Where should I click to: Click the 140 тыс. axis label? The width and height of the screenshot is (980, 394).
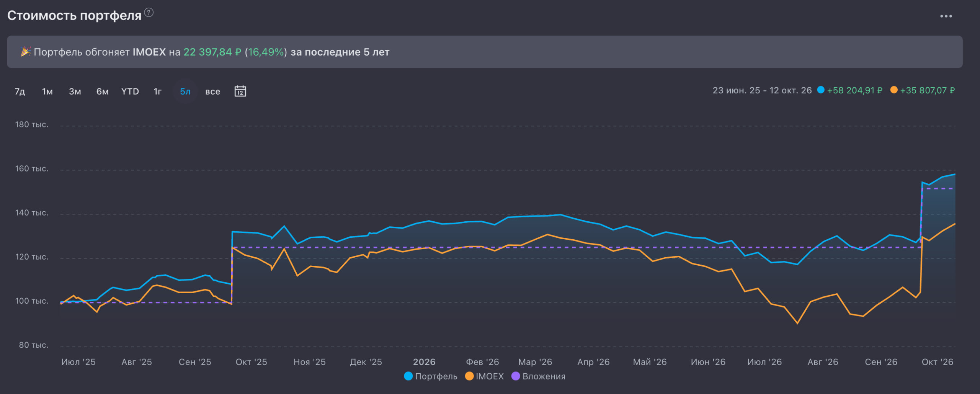(x=32, y=213)
